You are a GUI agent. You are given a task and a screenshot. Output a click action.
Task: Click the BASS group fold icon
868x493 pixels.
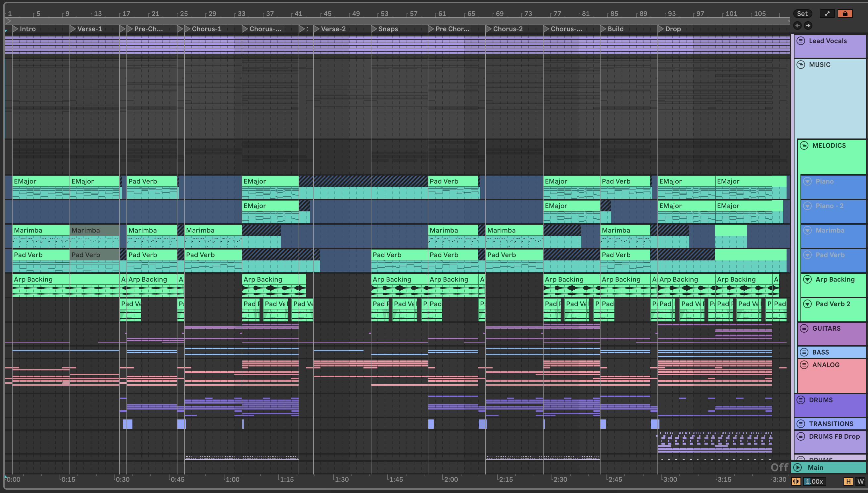(x=804, y=352)
